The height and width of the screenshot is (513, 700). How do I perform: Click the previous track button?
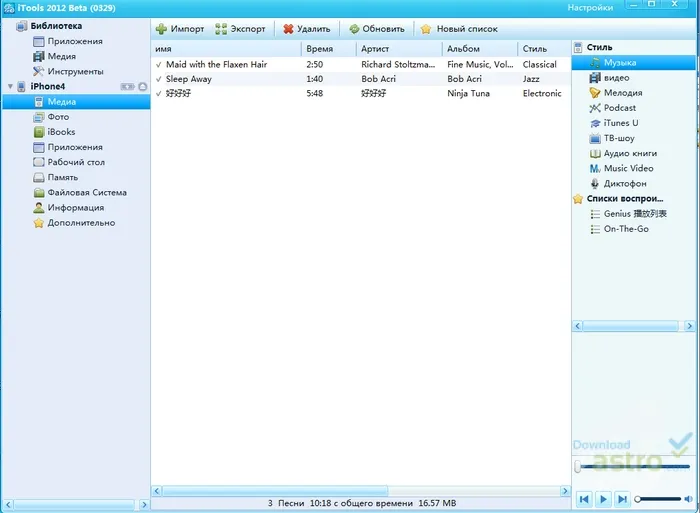[584, 499]
